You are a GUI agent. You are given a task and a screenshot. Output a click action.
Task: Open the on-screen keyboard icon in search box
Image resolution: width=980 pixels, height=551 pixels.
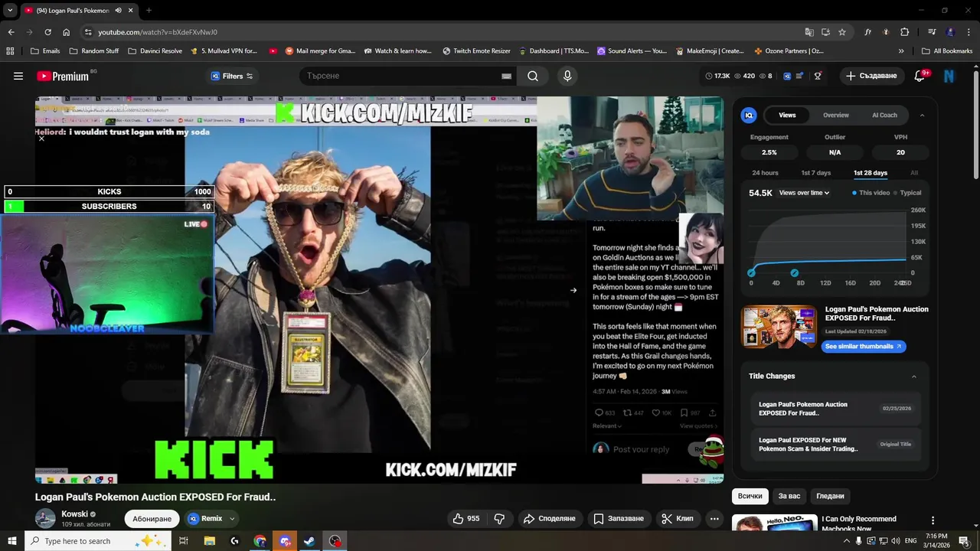coord(506,76)
